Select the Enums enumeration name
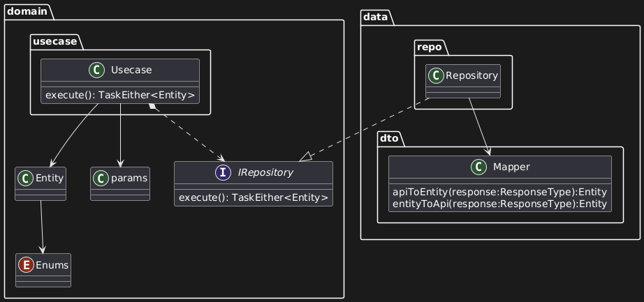 click(52, 265)
